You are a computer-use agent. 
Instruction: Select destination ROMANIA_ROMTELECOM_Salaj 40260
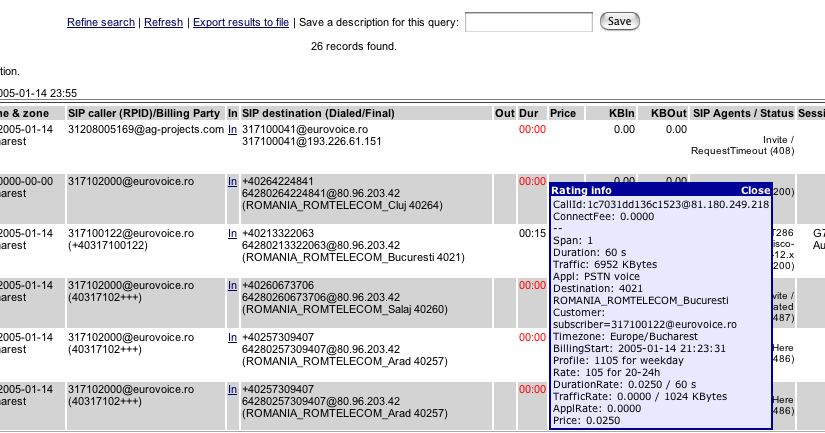[x=345, y=309]
